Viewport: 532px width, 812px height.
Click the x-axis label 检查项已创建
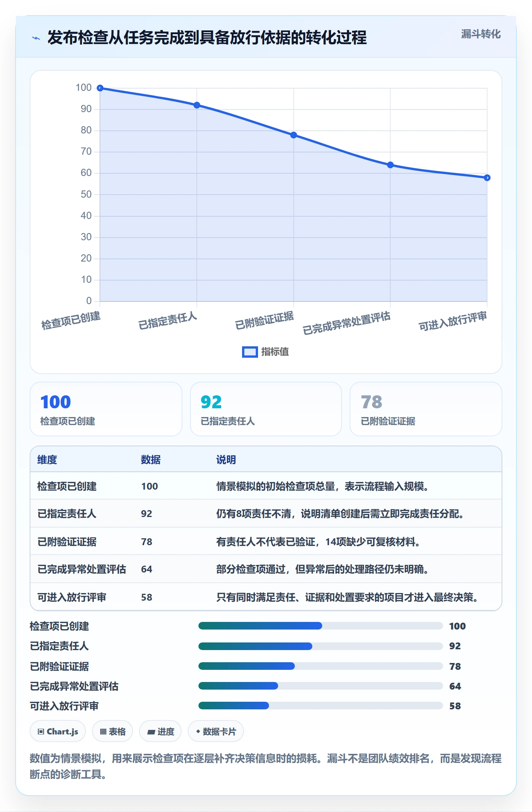[x=71, y=320]
